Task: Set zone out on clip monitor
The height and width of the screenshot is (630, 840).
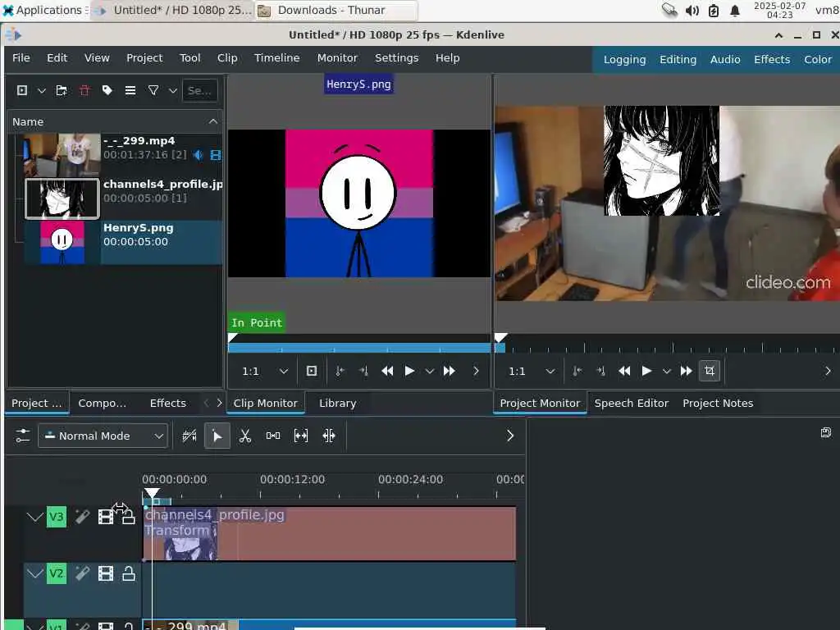Action: [363, 372]
